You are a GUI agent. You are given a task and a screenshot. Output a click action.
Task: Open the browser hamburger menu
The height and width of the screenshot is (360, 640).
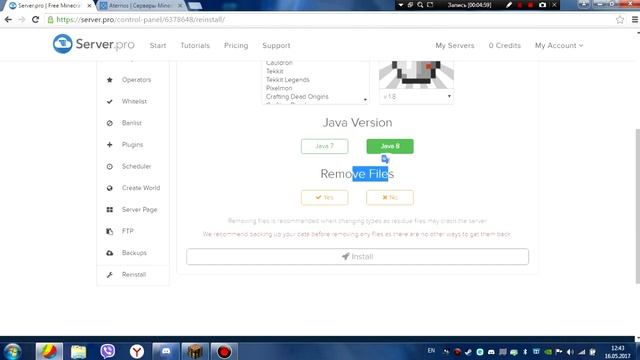coord(635,20)
